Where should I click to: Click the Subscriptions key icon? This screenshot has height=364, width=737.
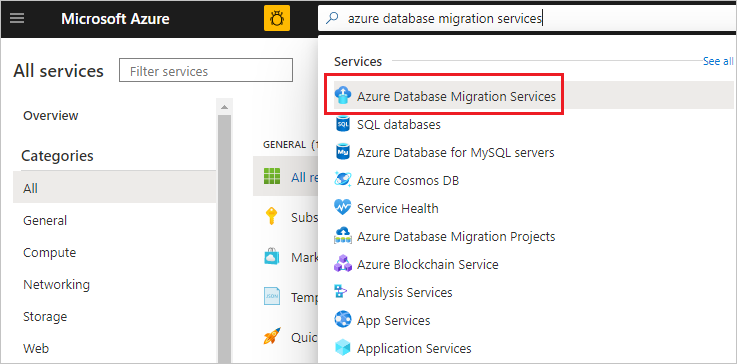click(272, 217)
